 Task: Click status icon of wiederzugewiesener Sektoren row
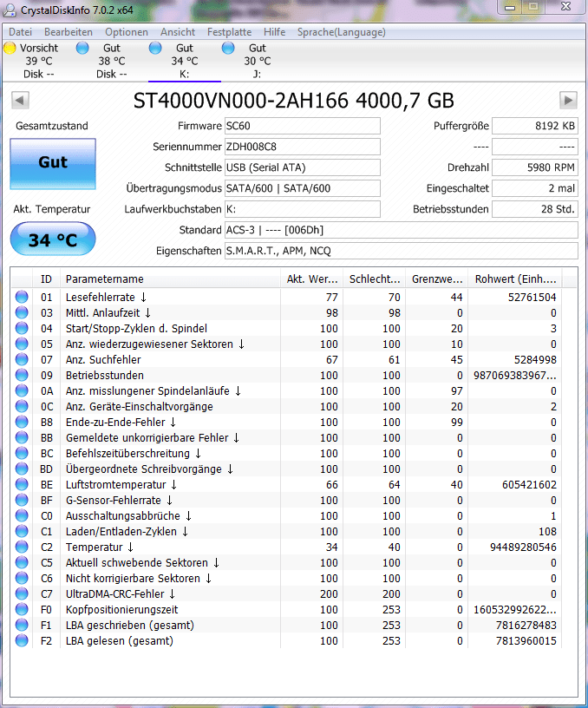(x=22, y=344)
